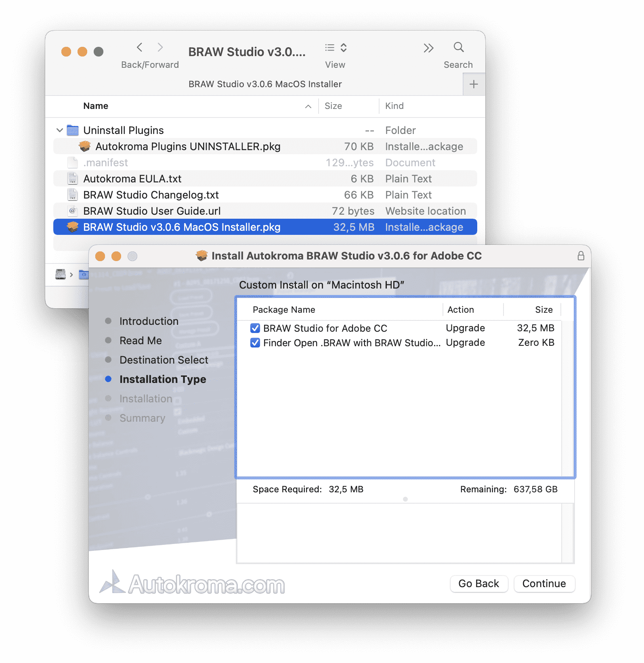Select the BRAW Studio Changelog.txt file icon
This screenshot has height=663, width=644.
pos(73,195)
